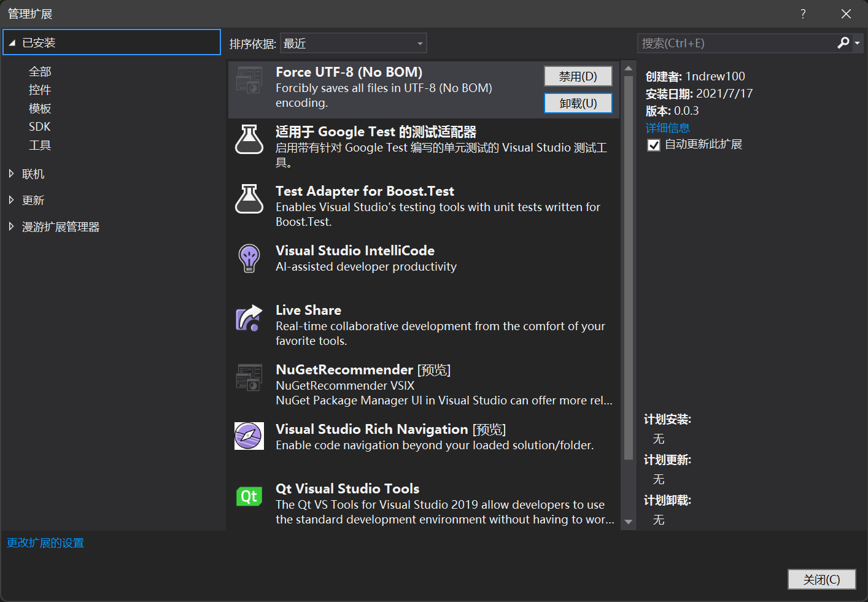Click the Google Test adapter flask icon
868x602 pixels.
(x=249, y=140)
